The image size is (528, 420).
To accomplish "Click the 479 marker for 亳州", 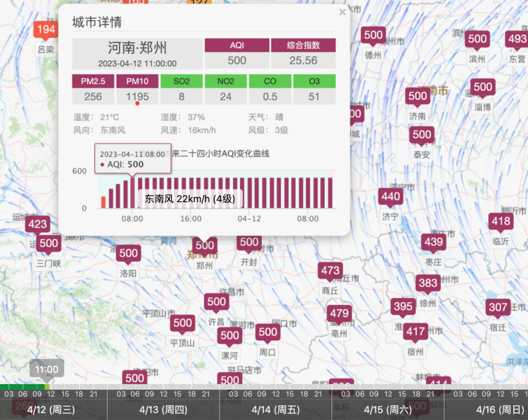I will tap(339, 313).
